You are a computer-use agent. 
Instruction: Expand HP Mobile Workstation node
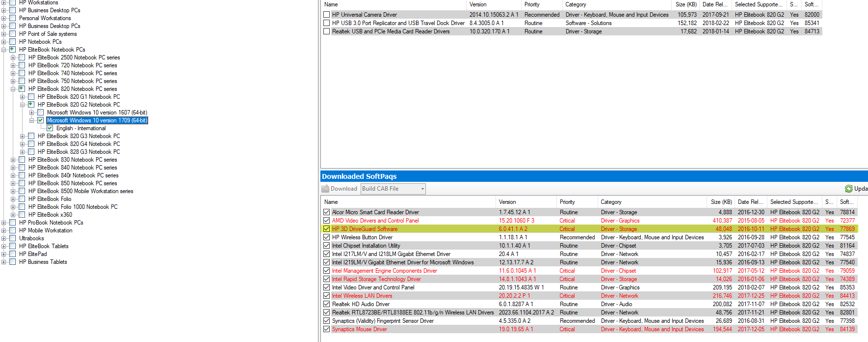[4, 230]
